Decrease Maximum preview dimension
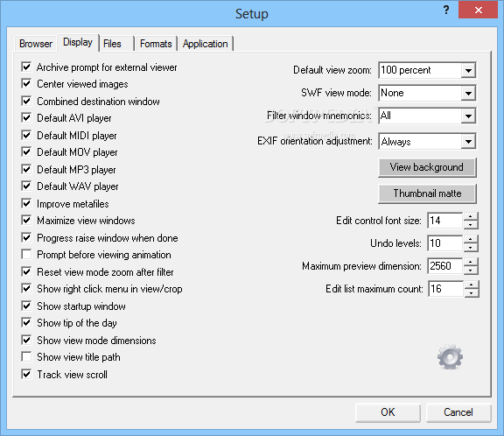 pyautogui.click(x=471, y=270)
